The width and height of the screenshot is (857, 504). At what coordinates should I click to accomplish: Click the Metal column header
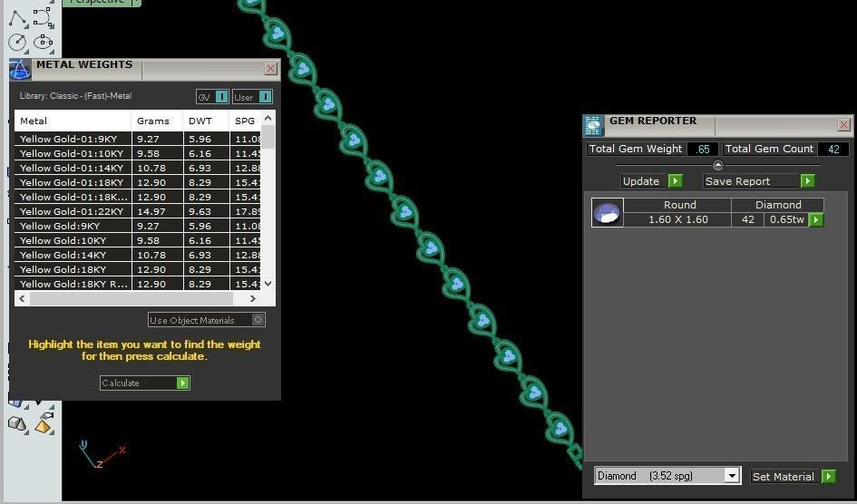click(73, 121)
